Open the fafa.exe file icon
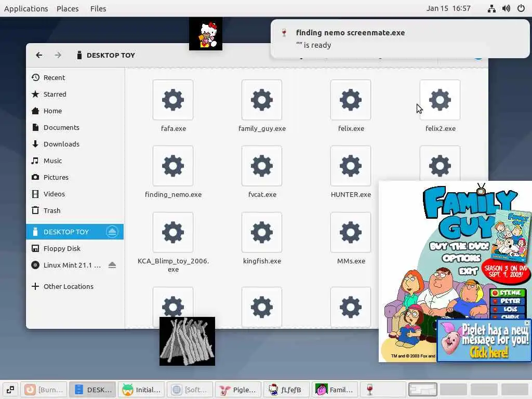Screen dimensions: 532x399 (x=173, y=100)
